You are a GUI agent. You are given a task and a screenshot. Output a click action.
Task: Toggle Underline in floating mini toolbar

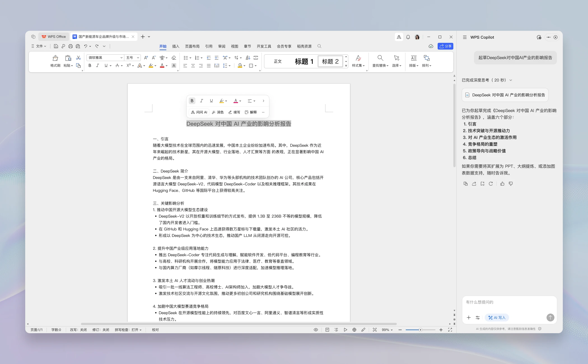click(211, 101)
